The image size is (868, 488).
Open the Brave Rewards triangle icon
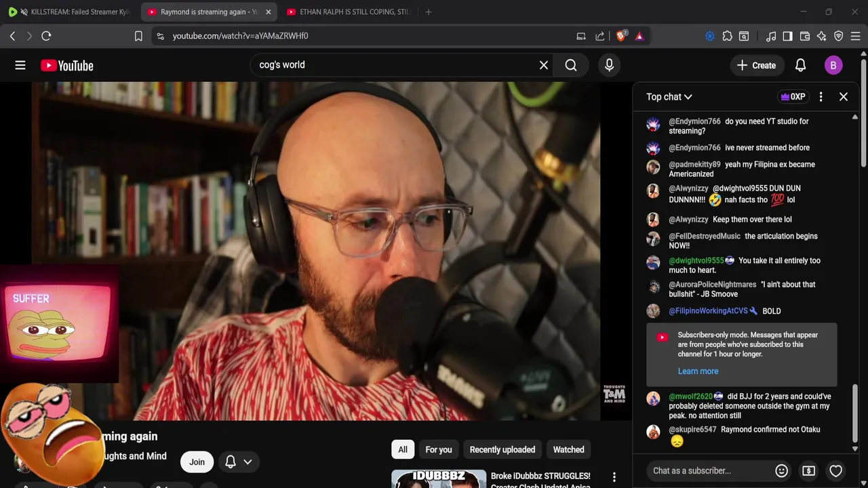coord(639,36)
